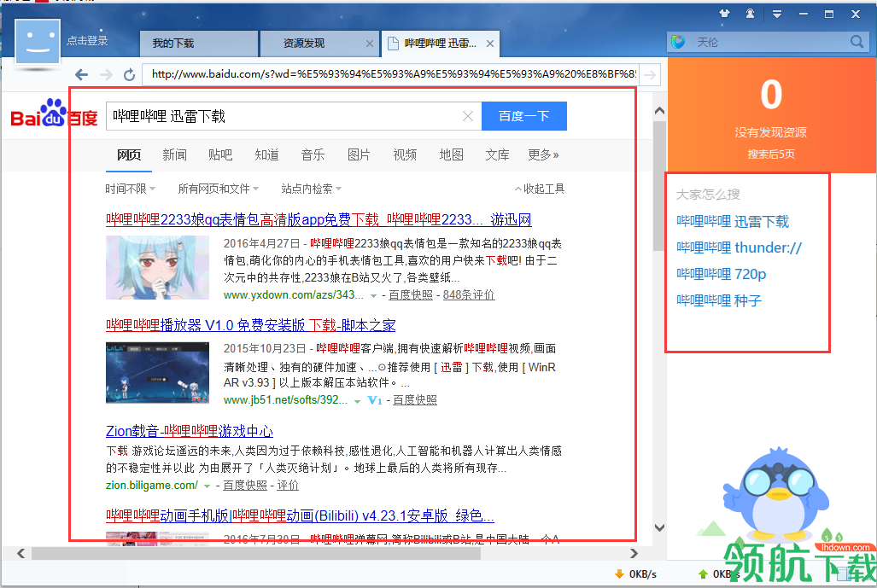877x588 pixels.
Task: Select the 哔哩哔哩 迅雷... tab
Action: click(x=441, y=44)
